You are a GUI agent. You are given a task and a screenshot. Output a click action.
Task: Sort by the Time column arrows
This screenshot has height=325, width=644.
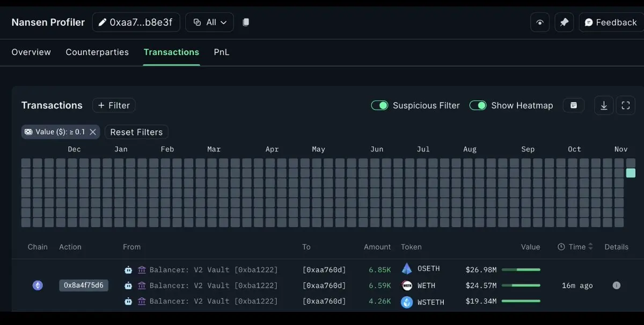[x=590, y=247]
